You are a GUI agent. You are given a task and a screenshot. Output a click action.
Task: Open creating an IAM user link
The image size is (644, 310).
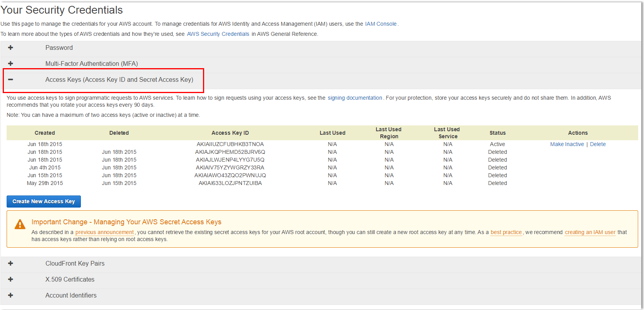tap(590, 232)
